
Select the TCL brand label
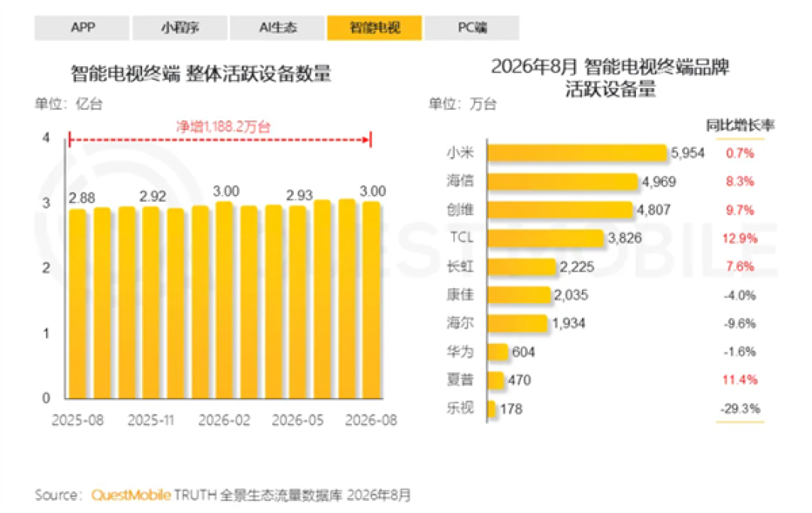pos(462,238)
